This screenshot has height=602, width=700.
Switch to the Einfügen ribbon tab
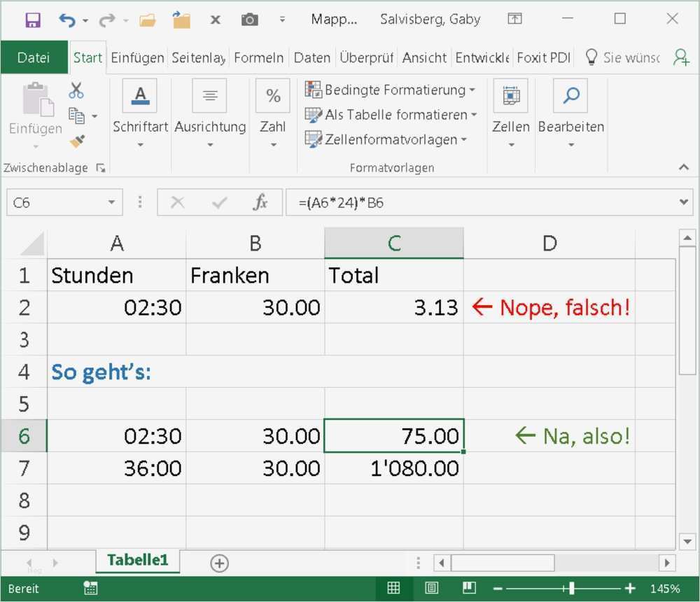tap(137, 57)
